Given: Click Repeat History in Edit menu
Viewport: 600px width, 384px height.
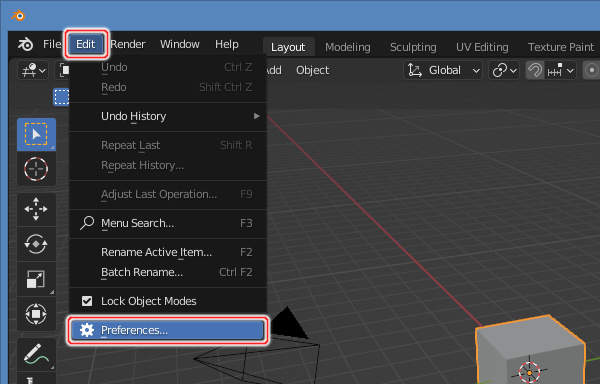Looking at the screenshot, I should [168, 165].
